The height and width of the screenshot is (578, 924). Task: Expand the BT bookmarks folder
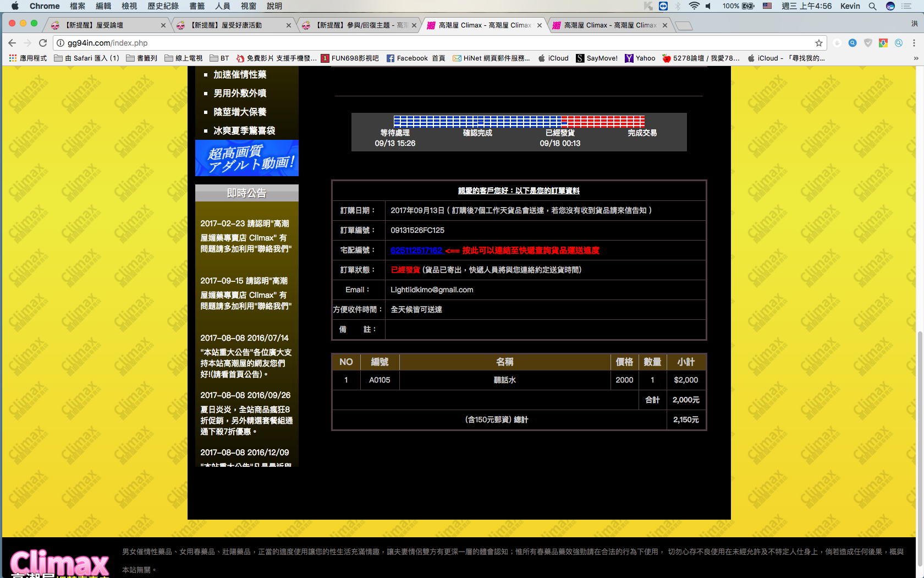(219, 58)
